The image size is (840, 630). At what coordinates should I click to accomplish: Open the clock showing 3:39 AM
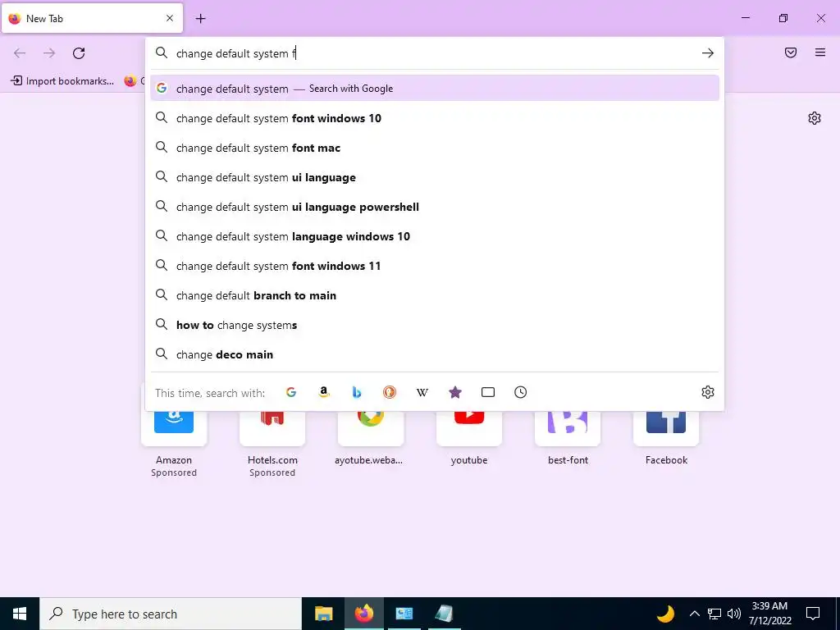tap(769, 614)
